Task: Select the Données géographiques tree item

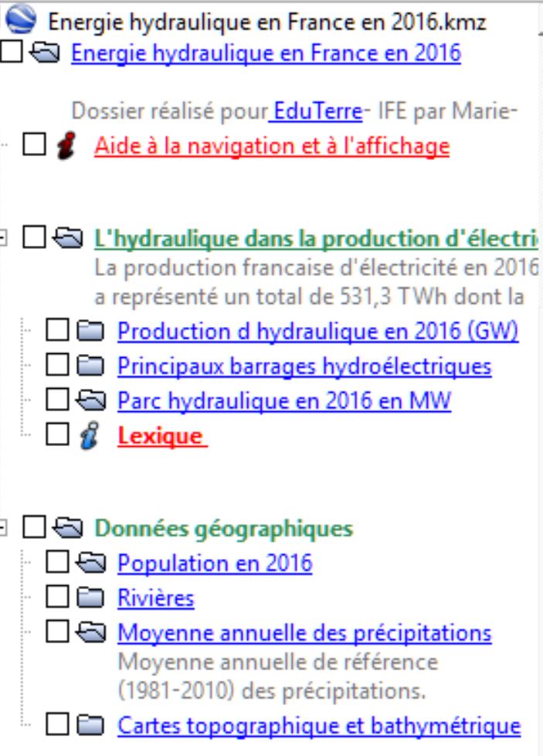Action: click(x=222, y=529)
